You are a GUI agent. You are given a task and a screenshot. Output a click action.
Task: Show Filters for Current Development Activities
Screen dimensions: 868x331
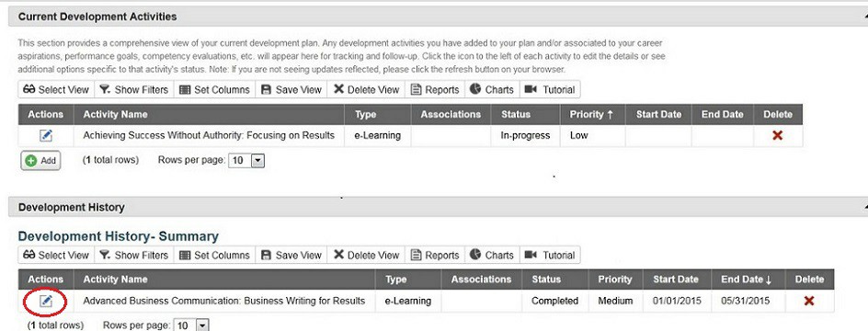(x=134, y=90)
